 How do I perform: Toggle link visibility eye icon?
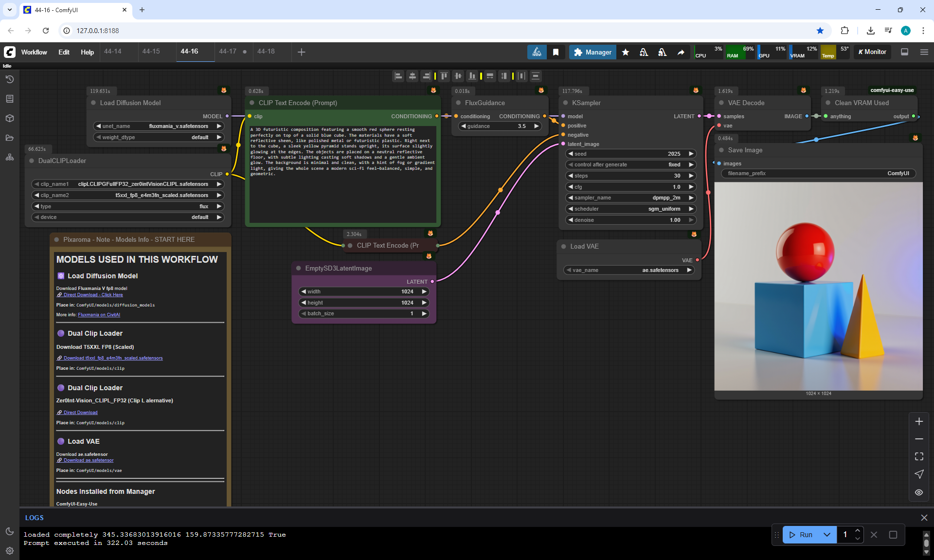tap(919, 492)
